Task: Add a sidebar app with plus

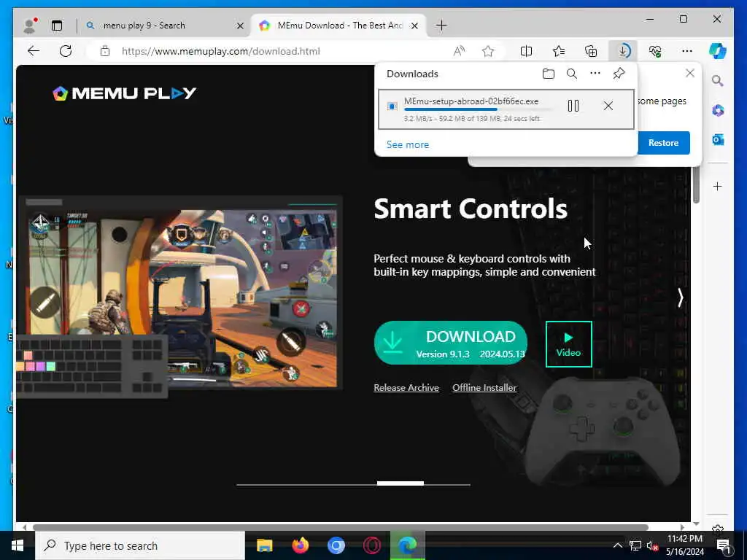Action: (718, 186)
